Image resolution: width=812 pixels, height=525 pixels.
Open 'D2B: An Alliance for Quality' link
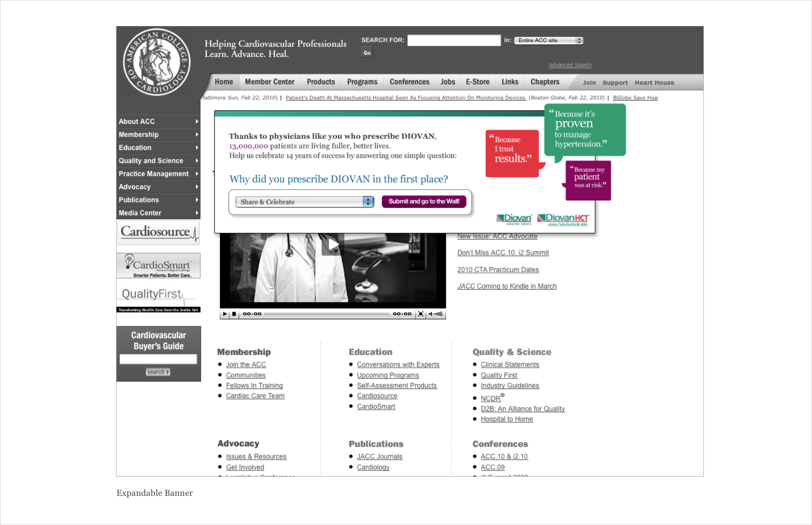point(523,408)
